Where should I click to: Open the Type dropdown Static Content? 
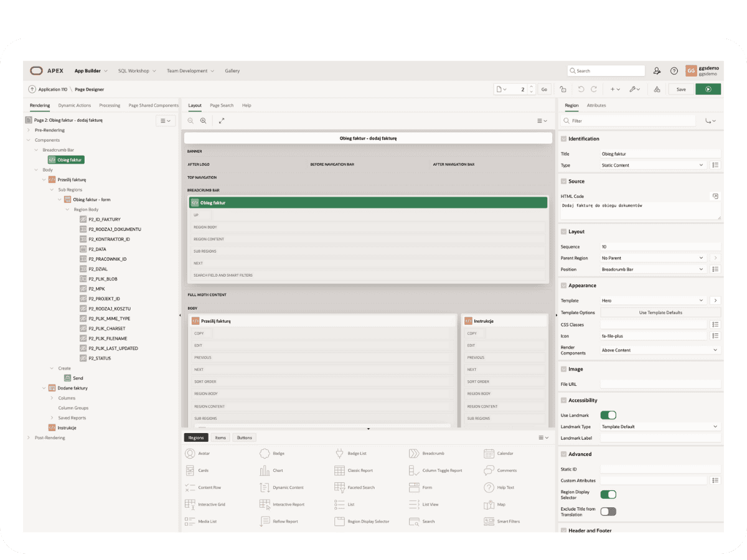653,166
